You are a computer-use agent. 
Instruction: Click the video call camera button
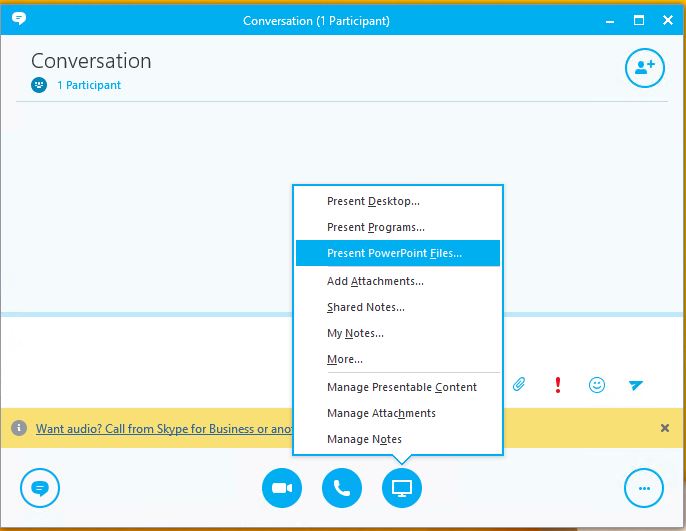(x=282, y=488)
